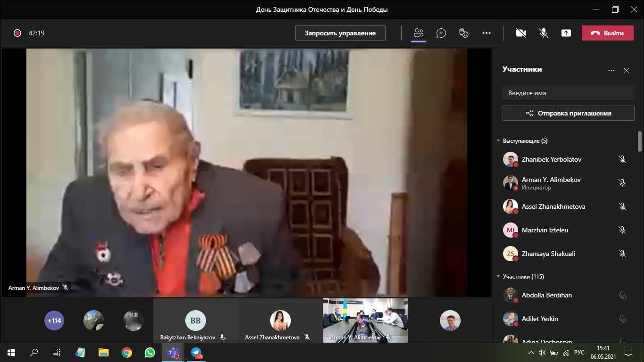
Task: Select the Bakytzhan Bekniyazov participant tile
Action: coord(196,320)
